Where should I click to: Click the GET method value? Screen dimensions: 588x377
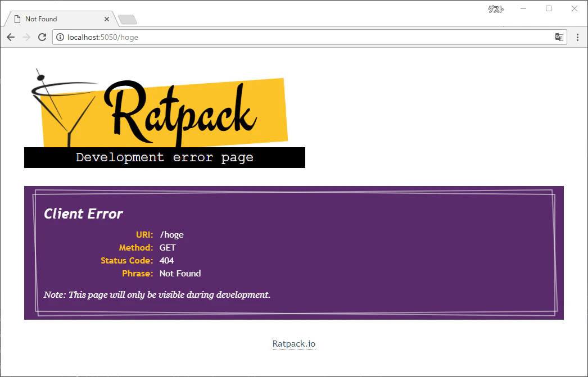168,248
